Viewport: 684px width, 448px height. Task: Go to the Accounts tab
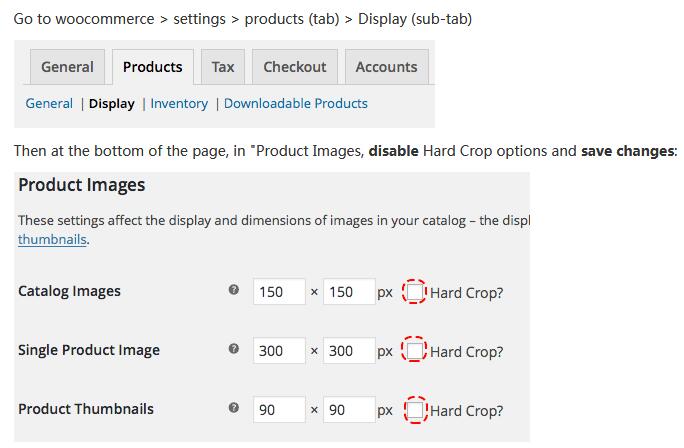coord(386,67)
